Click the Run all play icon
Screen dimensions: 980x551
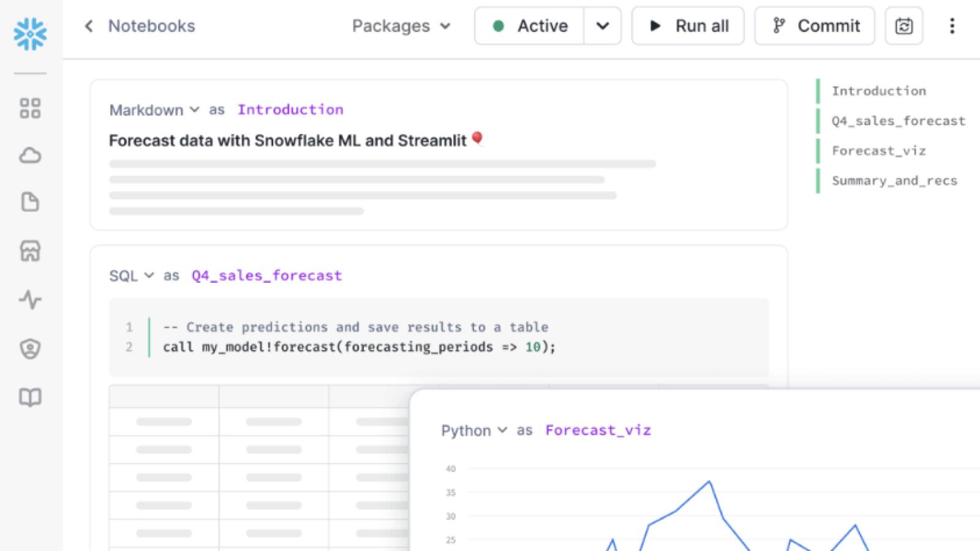click(x=655, y=26)
